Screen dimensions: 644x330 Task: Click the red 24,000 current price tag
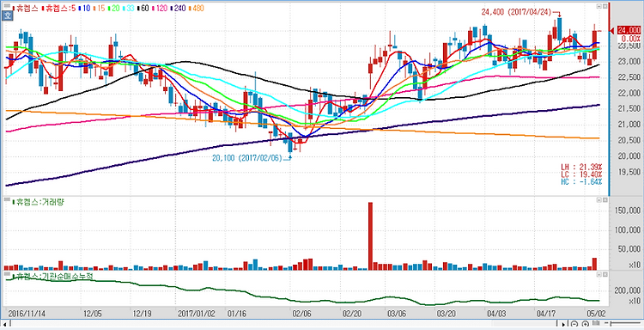(x=628, y=30)
